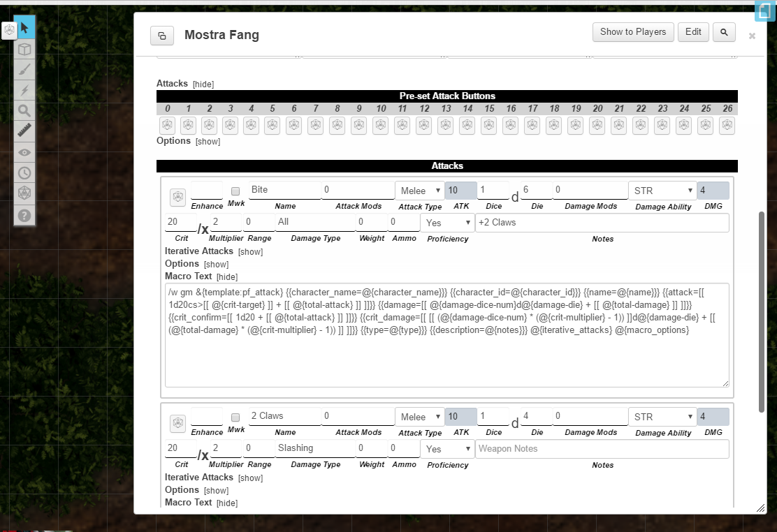Click the Show to Players button

633,32
